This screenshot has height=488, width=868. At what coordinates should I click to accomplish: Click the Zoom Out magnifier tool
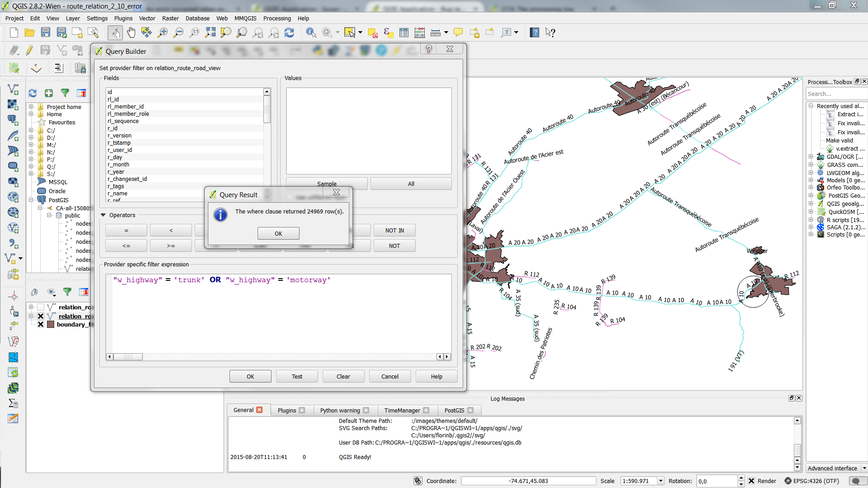click(179, 33)
